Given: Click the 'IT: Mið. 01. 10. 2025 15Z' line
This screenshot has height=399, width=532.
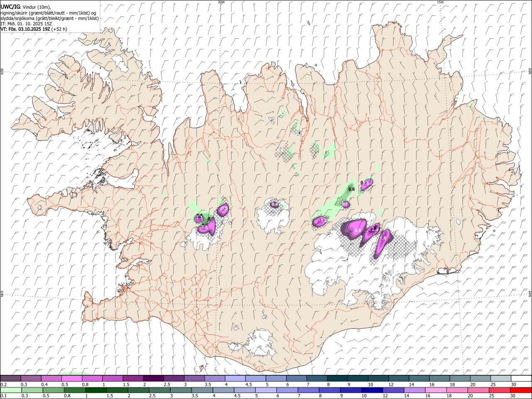Looking at the screenshot, I should 26,24.
